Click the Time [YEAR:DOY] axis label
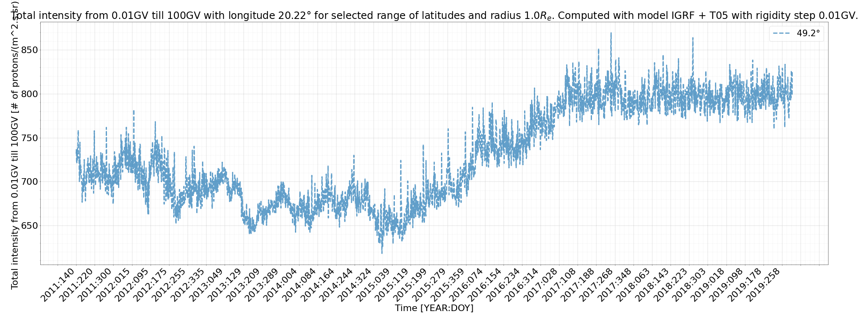 (434, 308)
